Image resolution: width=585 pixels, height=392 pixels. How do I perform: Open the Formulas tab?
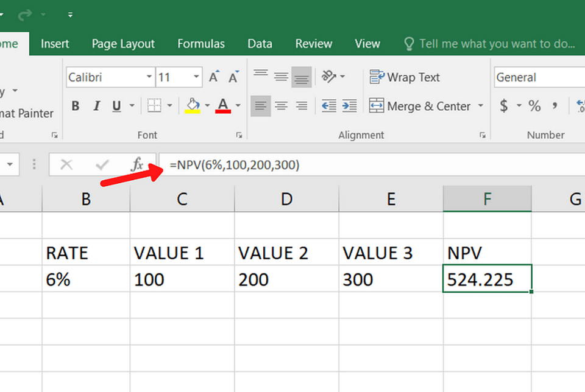[x=200, y=44]
